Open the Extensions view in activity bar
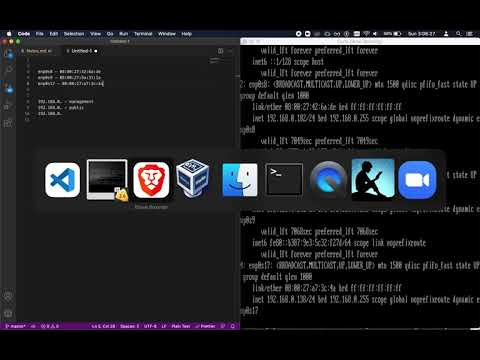 (8, 123)
